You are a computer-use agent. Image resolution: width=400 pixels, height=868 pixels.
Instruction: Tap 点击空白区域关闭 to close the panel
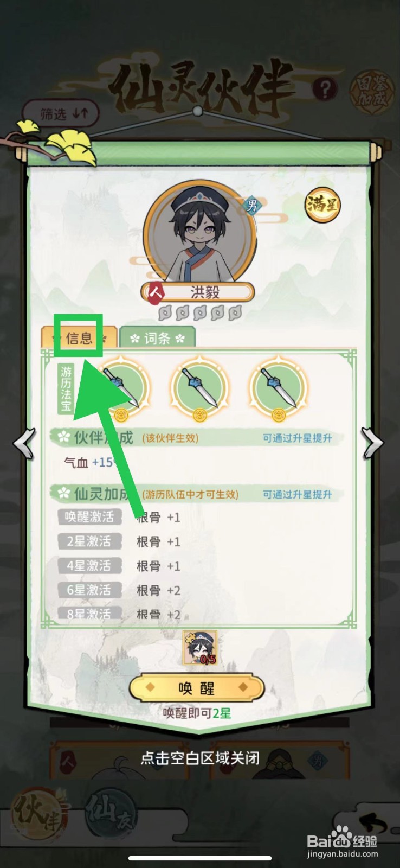tap(200, 758)
